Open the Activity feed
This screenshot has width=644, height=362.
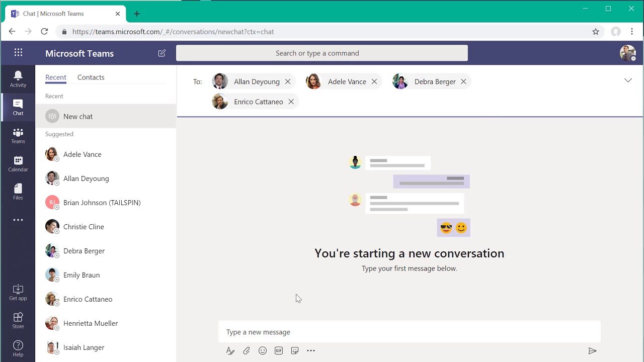18,79
